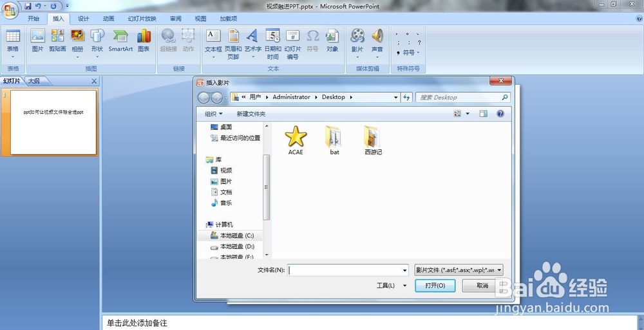Toggle the preview pane in dialog
Image resolution: width=644 pixels, height=330 pixels.
coord(484,114)
